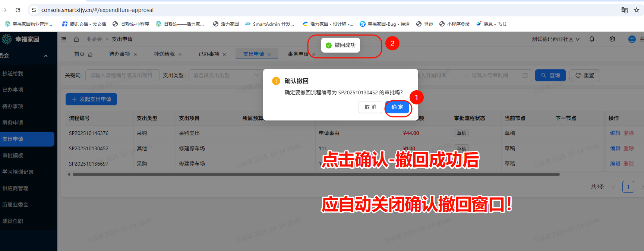Click the 请输入结束时间 date field
The image size is (644, 251).
[x=490, y=75]
